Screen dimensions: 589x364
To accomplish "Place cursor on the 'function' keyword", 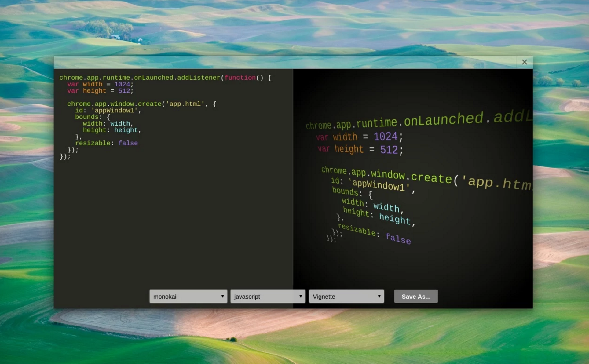I will pyautogui.click(x=240, y=78).
